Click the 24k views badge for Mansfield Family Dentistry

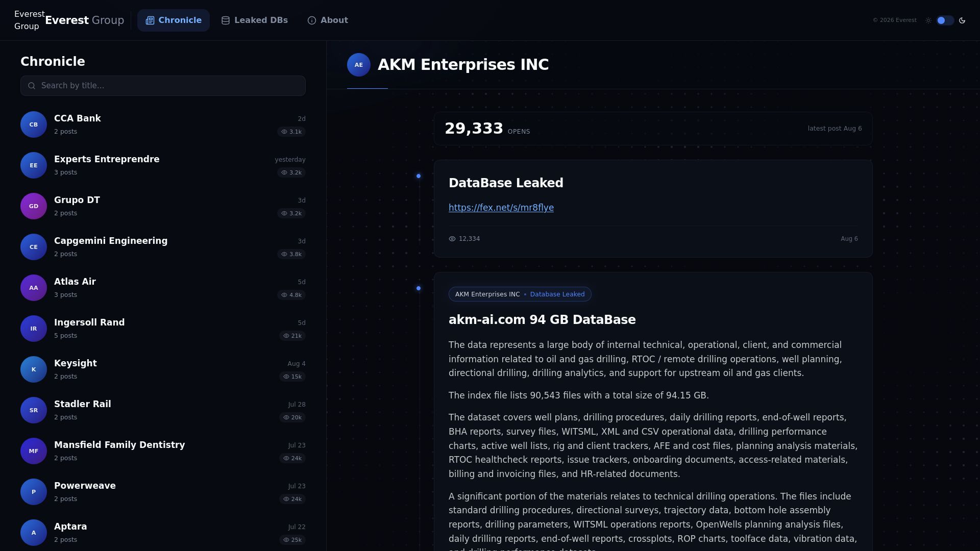[292, 458]
